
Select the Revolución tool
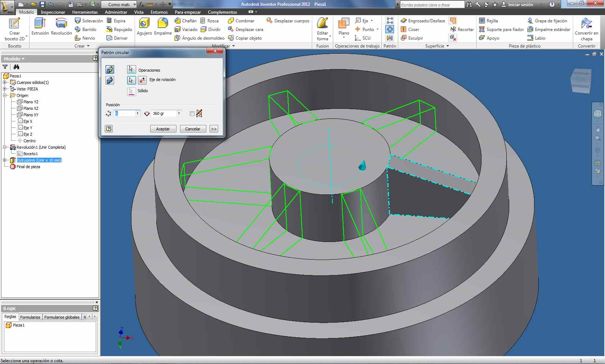61,26
